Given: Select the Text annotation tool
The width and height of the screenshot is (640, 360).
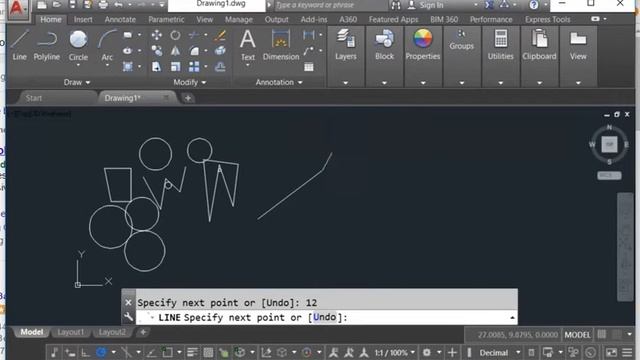Looking at the screenshot, I should [x=247, y=45].
